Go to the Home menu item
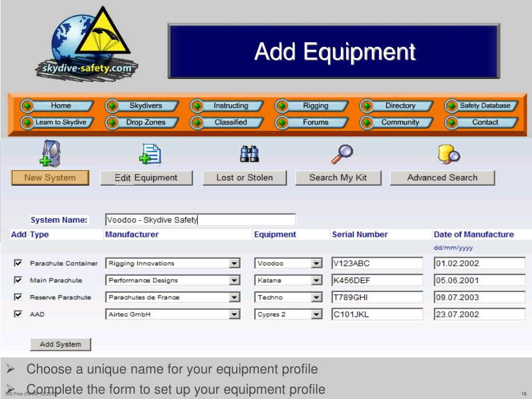Viewport: 532px width, 399px height. coord(58,106)
